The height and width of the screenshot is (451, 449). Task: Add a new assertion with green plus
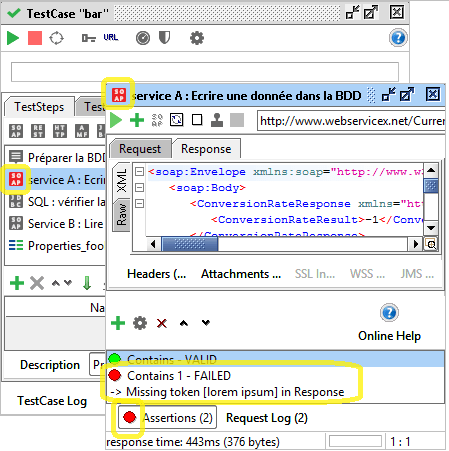pyautogui.click(x=118, y=323)
